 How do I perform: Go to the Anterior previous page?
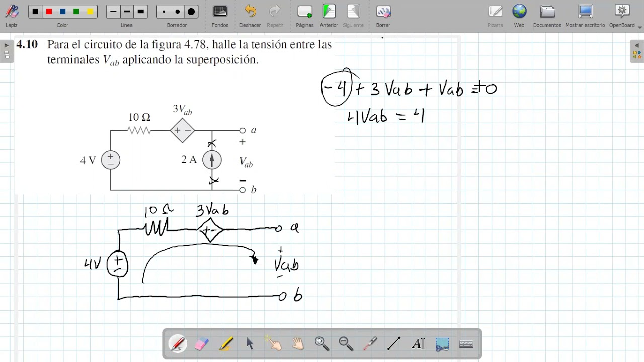[x=329, y=15]
